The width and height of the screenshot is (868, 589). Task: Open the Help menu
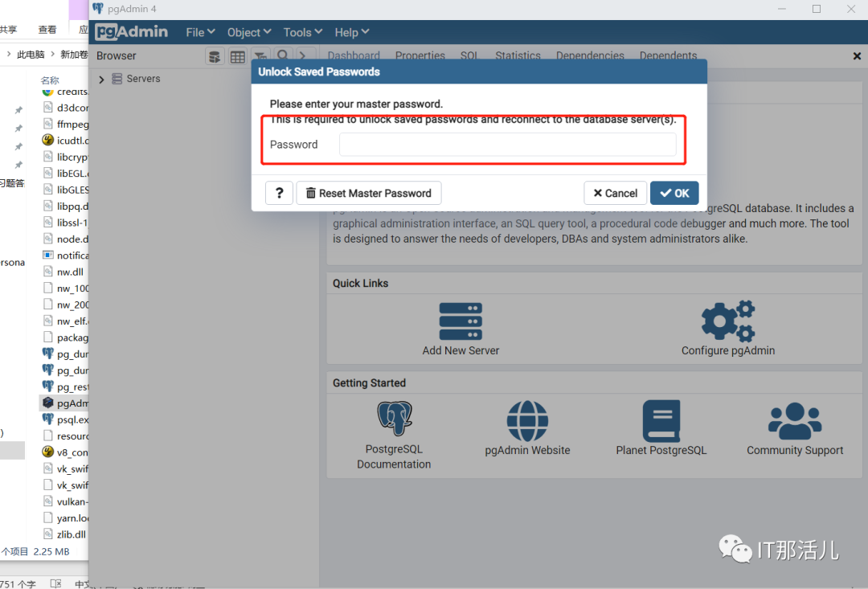coord(351,32)
